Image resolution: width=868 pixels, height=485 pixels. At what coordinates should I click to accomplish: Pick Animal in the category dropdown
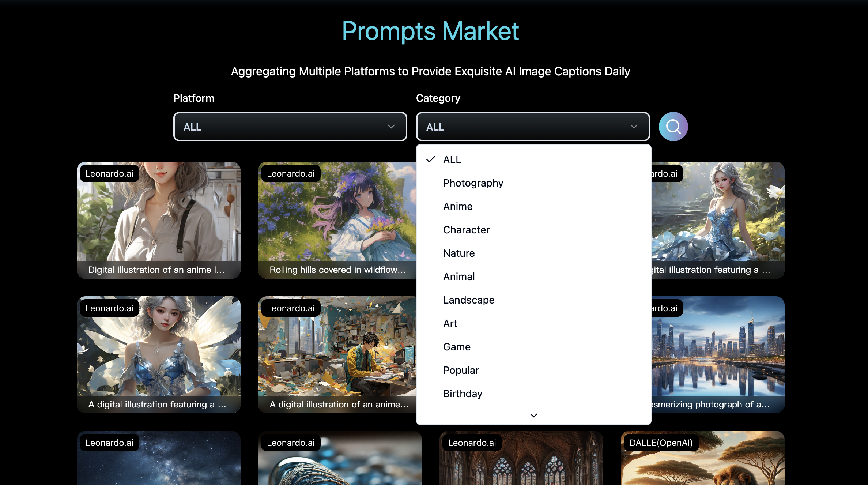click(x=534, y=277)
